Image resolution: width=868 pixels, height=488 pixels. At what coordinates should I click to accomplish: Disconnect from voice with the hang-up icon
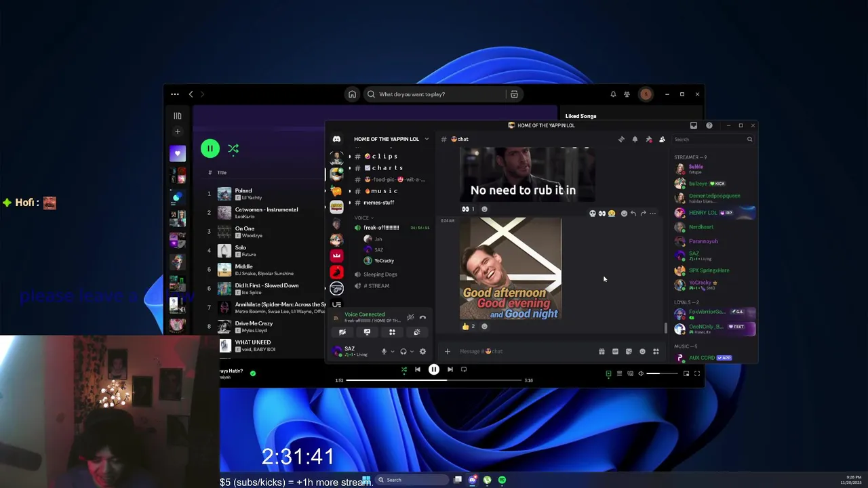[x=422, y=317]
